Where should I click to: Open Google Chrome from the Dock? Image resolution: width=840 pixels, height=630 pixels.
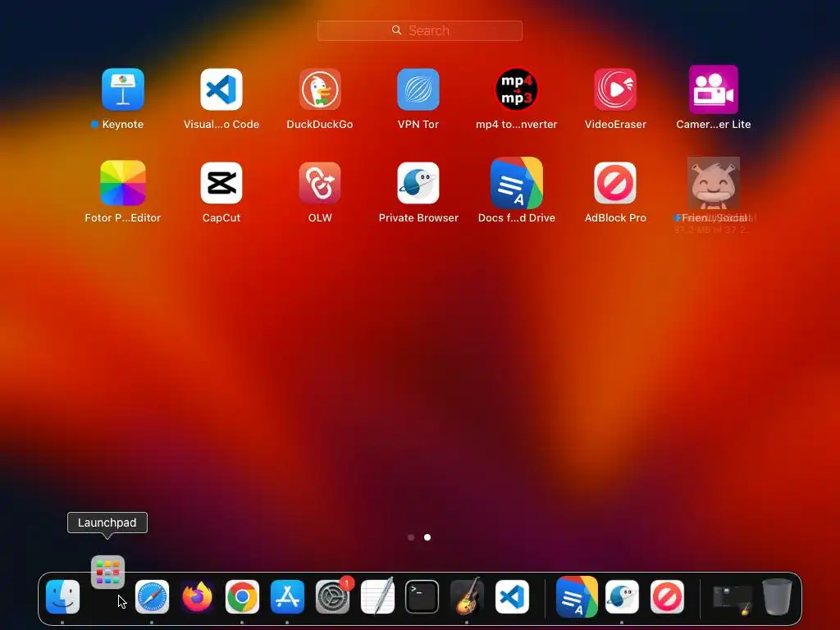pyautogui.click(x=242, y=597)
